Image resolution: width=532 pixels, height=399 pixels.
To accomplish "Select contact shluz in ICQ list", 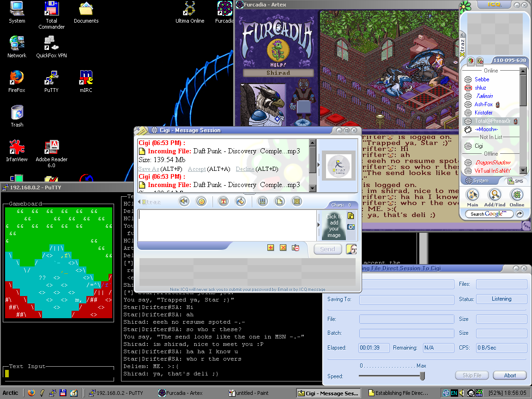I will pyautogui.click(x=480, y=88).
